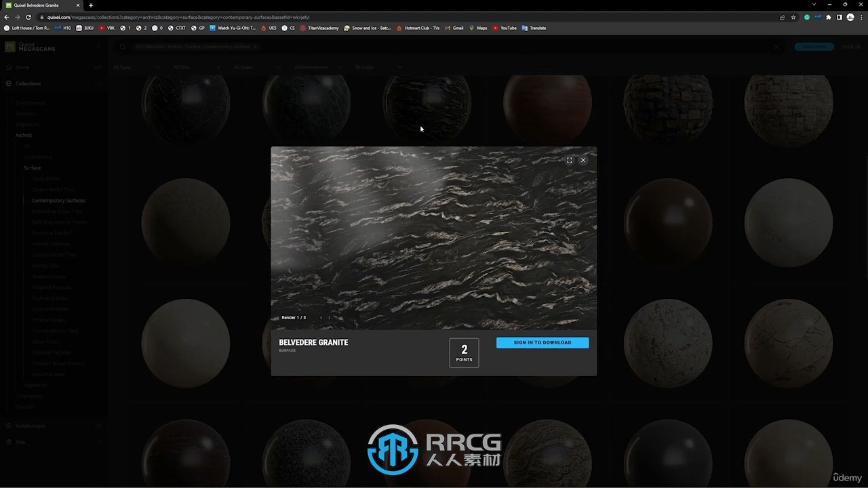The height and width of the screenshot is (488, 868).
Task: Share this page icon in address bar
Action: pyautogui.click(x=783, y=17)
